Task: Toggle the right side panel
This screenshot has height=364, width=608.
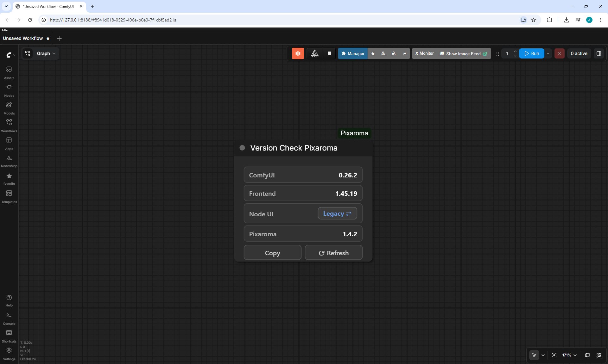Action: (x=599, y=53)
